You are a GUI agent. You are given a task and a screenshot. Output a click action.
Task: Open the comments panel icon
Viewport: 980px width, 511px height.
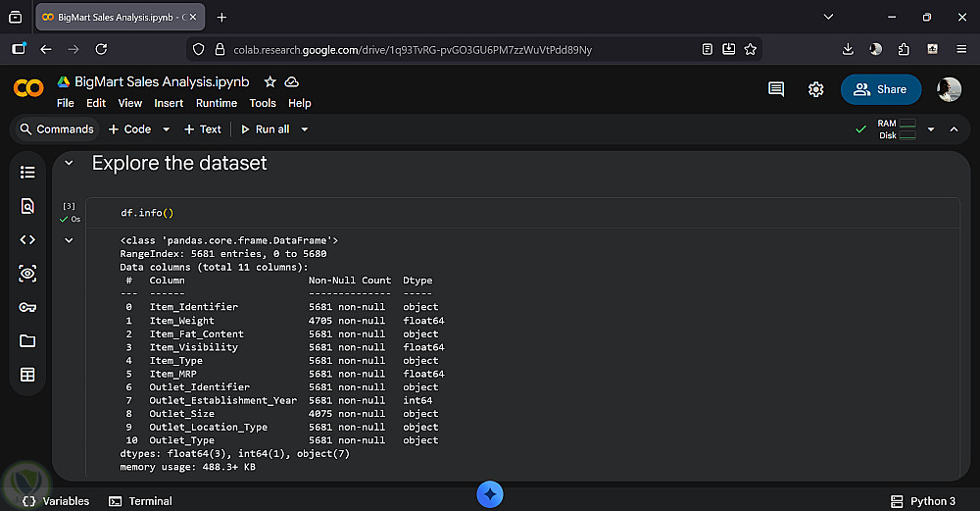click(x=776, y=89)
